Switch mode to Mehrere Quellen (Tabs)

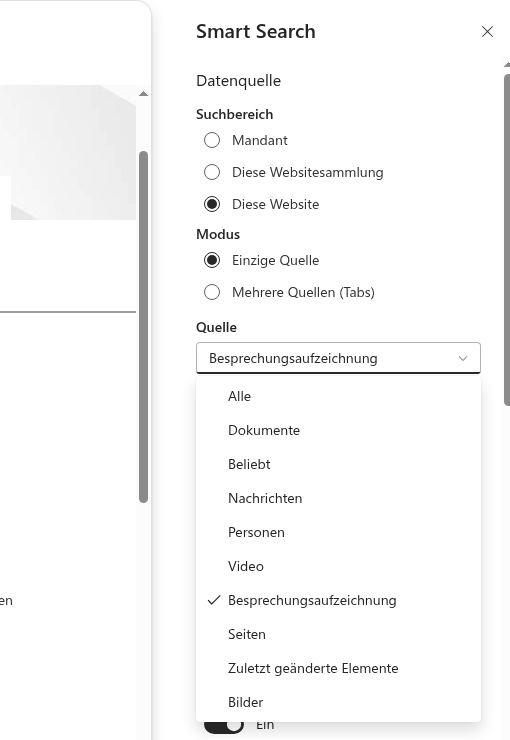tap(212, 292)
